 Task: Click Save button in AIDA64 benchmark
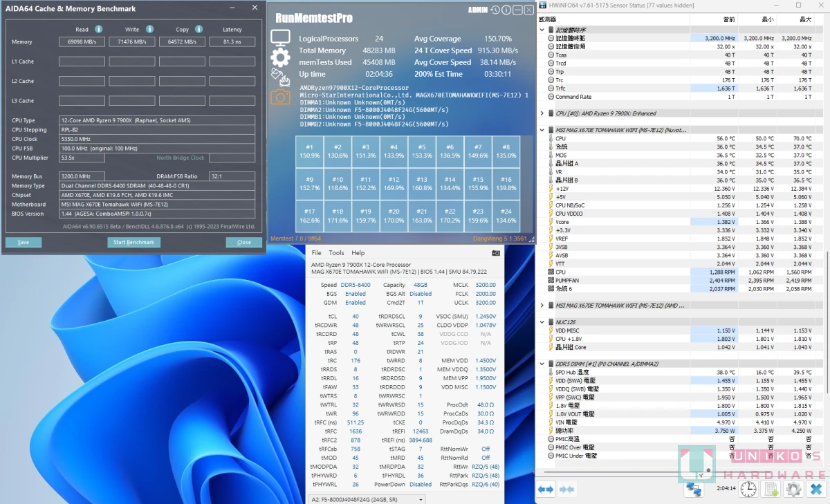coord(24,243)
